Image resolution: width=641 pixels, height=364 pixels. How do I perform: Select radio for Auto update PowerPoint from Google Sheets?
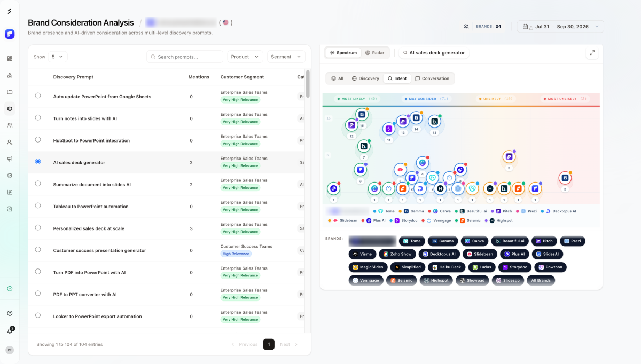38,96
